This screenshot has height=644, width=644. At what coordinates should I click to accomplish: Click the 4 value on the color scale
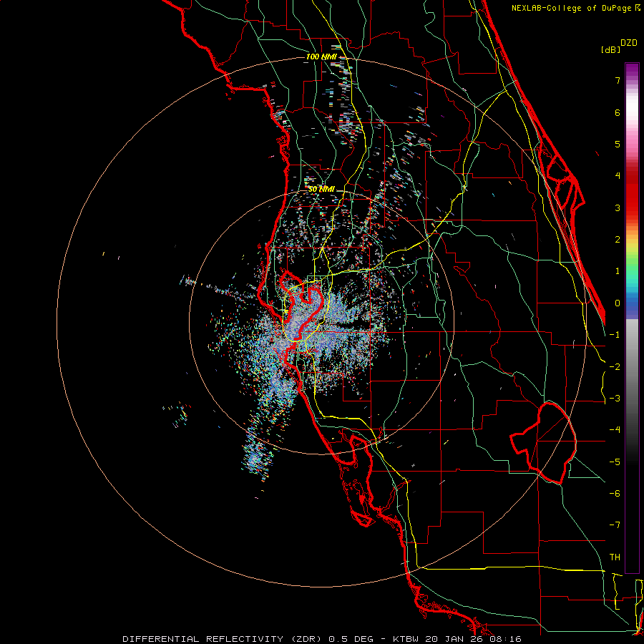(x=617, y=176)
